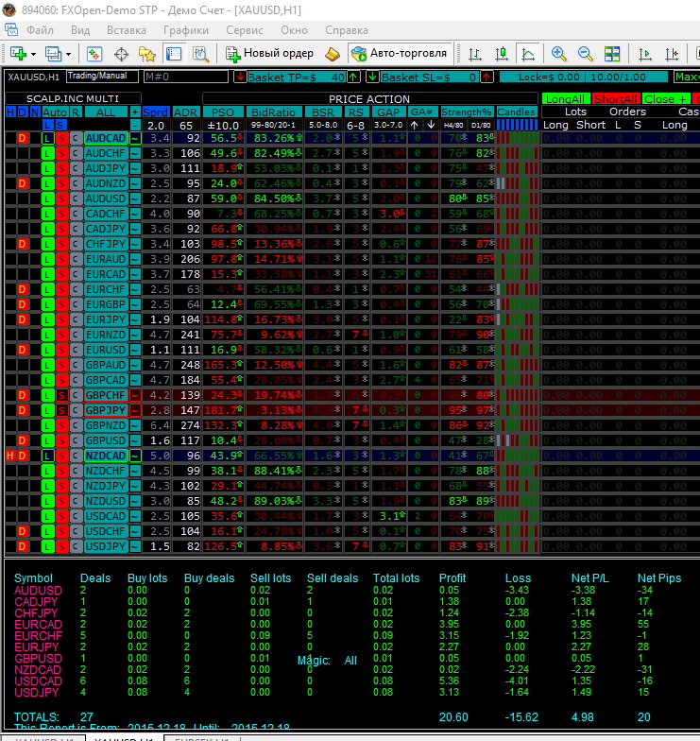
Task: Click the GA# down arrow in the settings row
Action: [431, 125]
